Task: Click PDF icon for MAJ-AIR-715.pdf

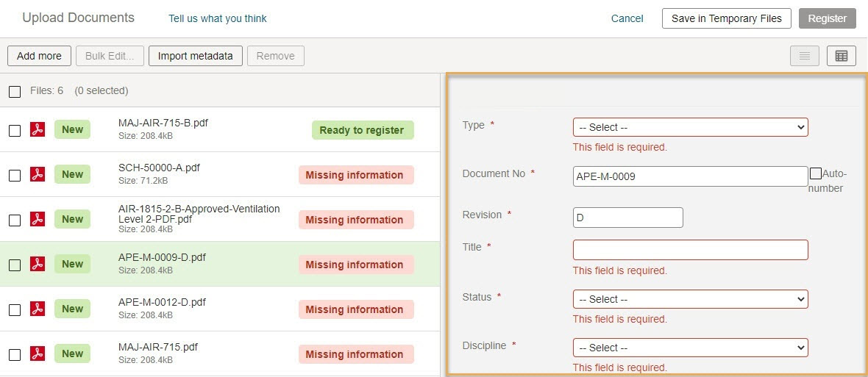Action: (x=37, y=353)
